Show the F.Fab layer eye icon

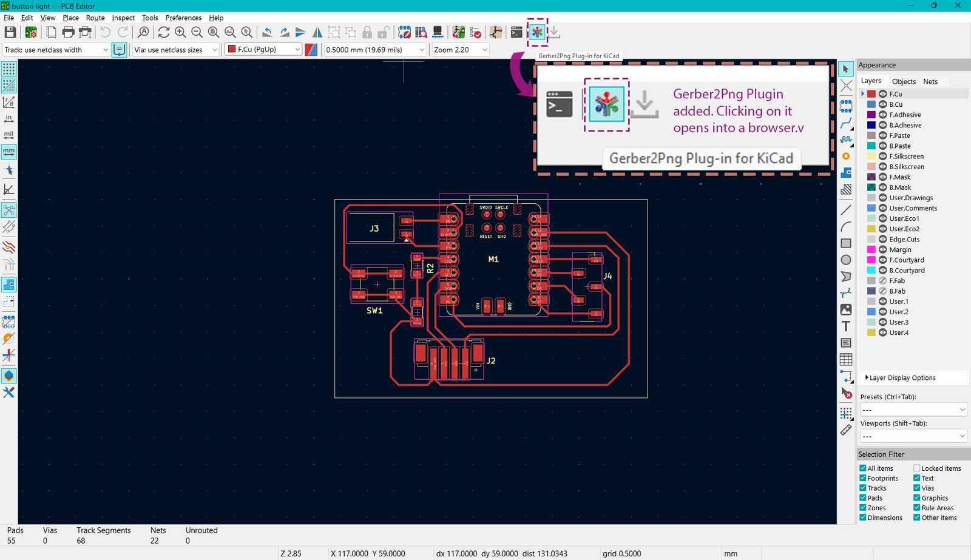883,281
